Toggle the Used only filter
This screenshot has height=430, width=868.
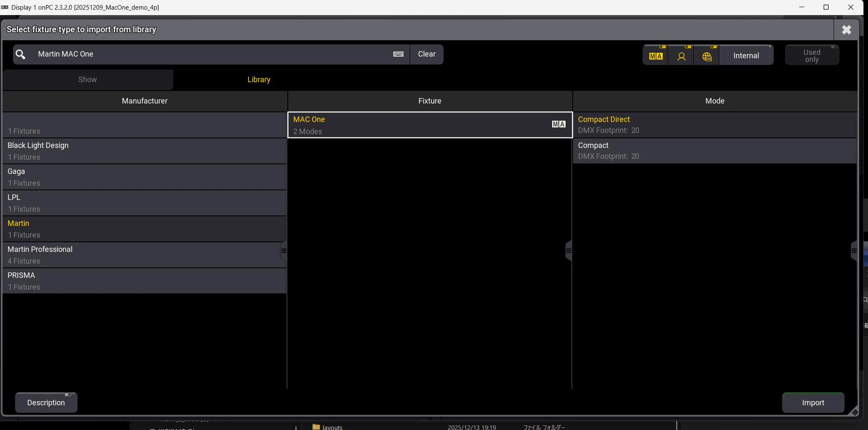pyautogui.click(x=812, y=55)
